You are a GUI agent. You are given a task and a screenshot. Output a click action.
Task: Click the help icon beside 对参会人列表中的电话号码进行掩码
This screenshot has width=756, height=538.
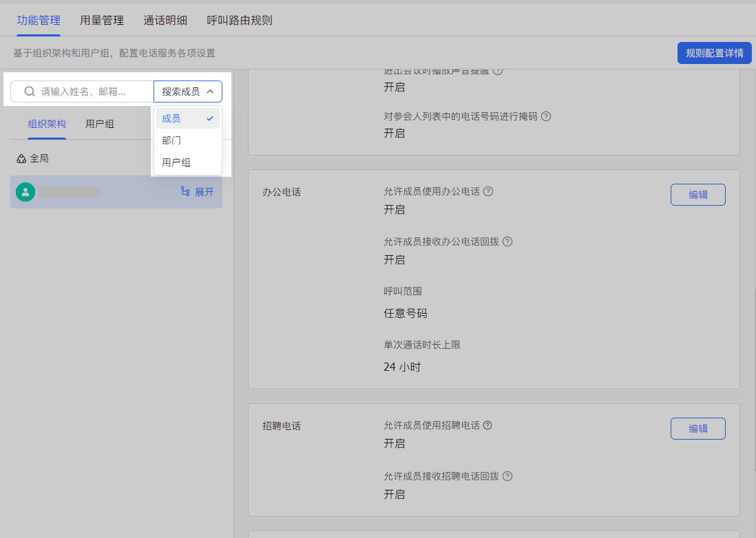546,116
